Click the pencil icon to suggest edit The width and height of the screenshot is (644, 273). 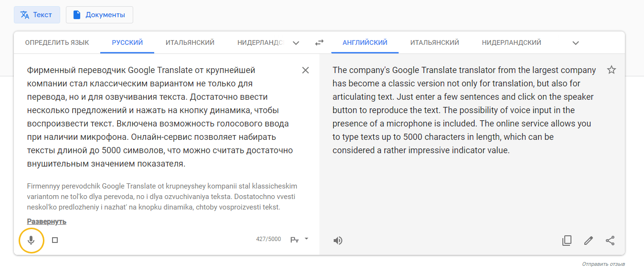pos(589,241)
